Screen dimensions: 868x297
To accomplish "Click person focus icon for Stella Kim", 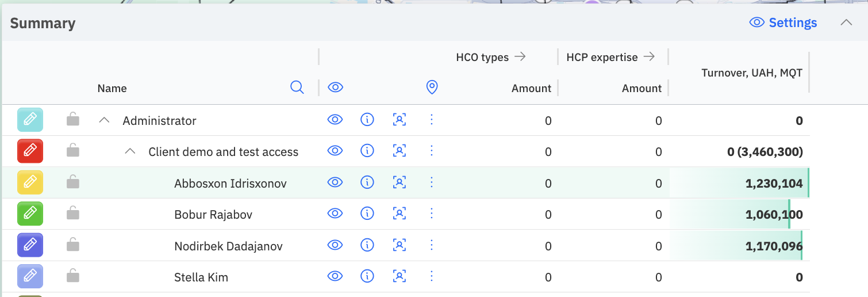I will [400, 276].
